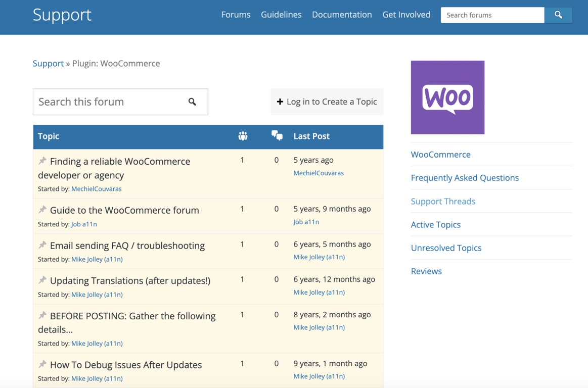Viewport: 588px width, 388px height.
Task: Click the magnifying glass in the forums search bar
Action: 558,15
